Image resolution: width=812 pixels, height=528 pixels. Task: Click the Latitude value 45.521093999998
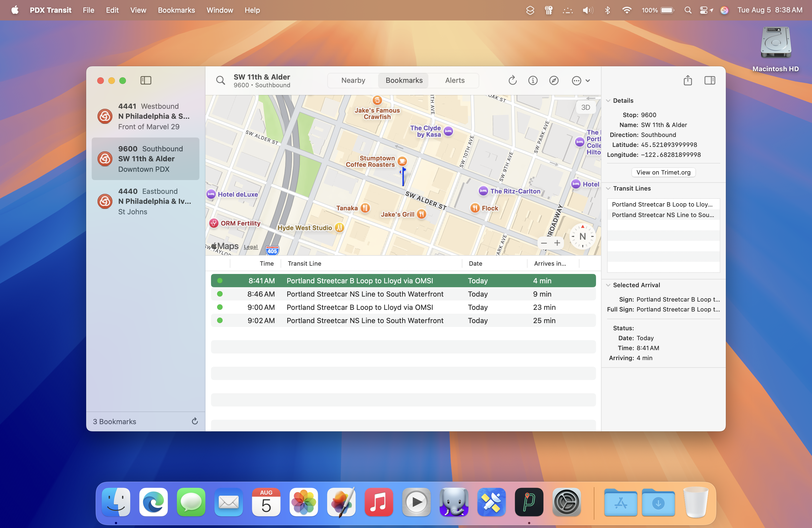(x=669, y=145)
